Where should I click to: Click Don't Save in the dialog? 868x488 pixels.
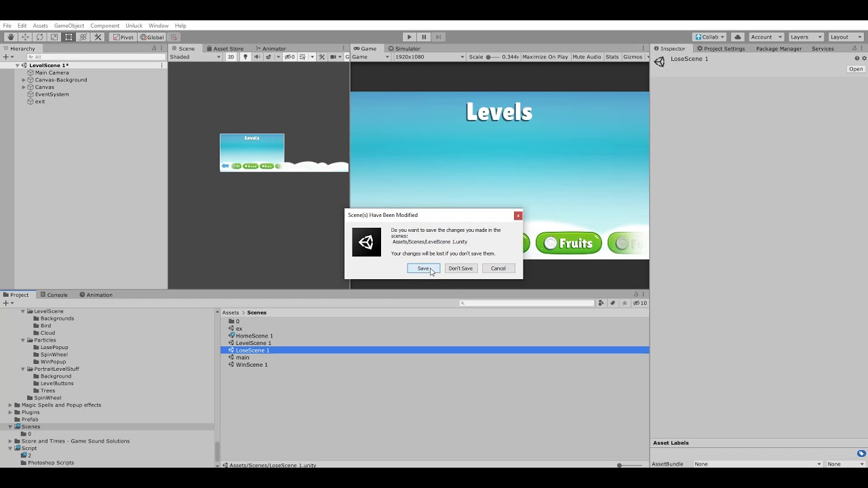pos(460,268)
